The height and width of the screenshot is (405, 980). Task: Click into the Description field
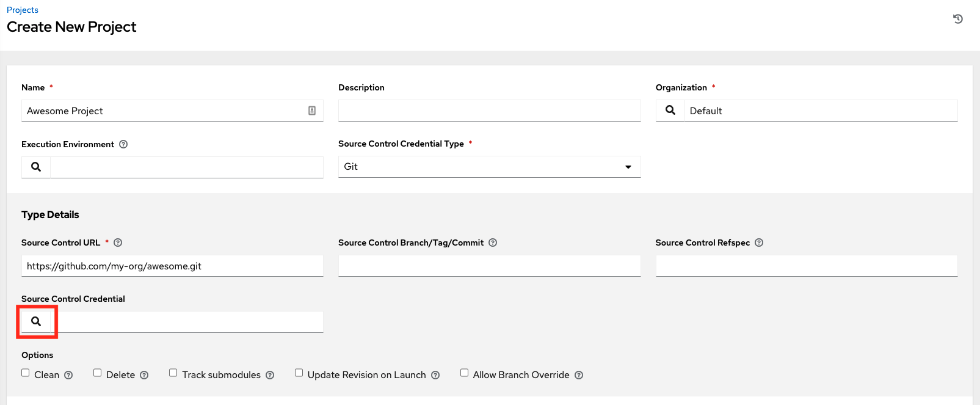coord(489,111)
